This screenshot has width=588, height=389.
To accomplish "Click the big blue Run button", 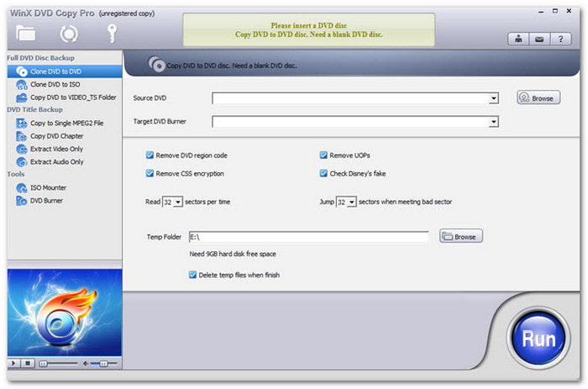I will [538, 338].
